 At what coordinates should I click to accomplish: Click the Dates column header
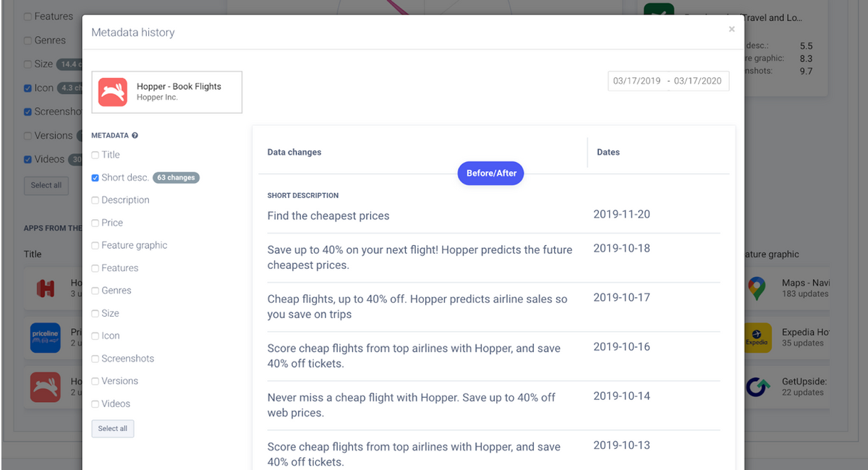(x=608, y=153)
